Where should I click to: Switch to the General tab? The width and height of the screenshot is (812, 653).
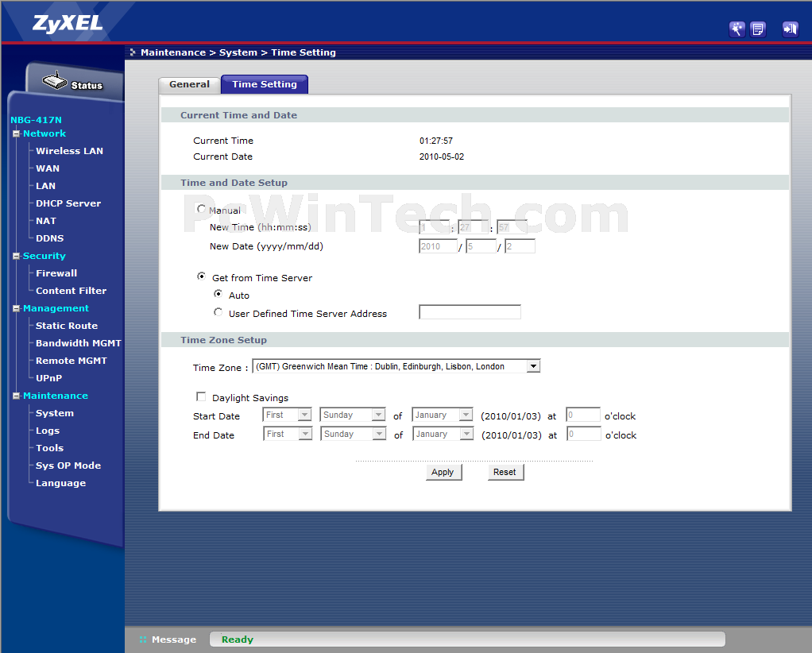pyautogui.click(x=189, y=84)
